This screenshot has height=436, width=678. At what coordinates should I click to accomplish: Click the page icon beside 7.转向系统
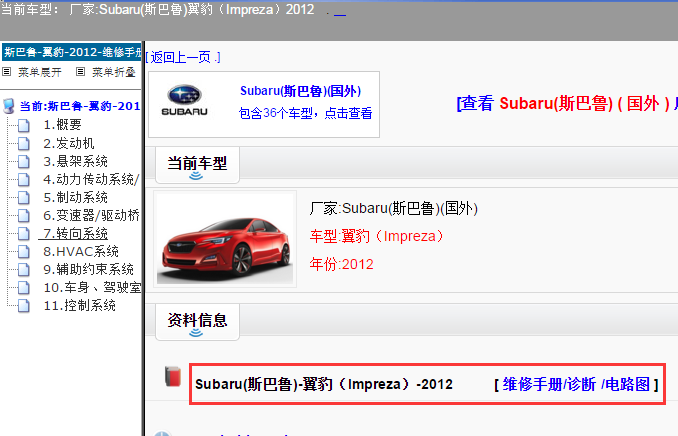tap(24, 234)
